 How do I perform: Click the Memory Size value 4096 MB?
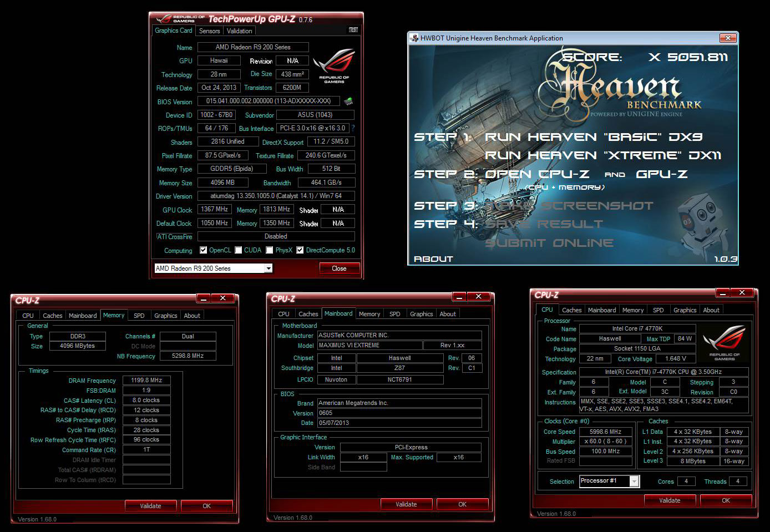222,183
